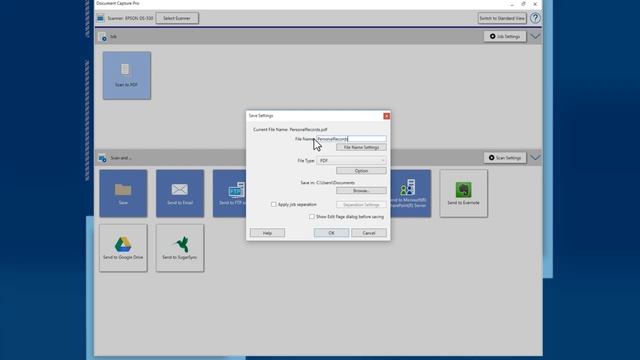The width and height of the screenshot is (640, 360).
Task: Click the Send to Email tile
Action: pos(180,193)
